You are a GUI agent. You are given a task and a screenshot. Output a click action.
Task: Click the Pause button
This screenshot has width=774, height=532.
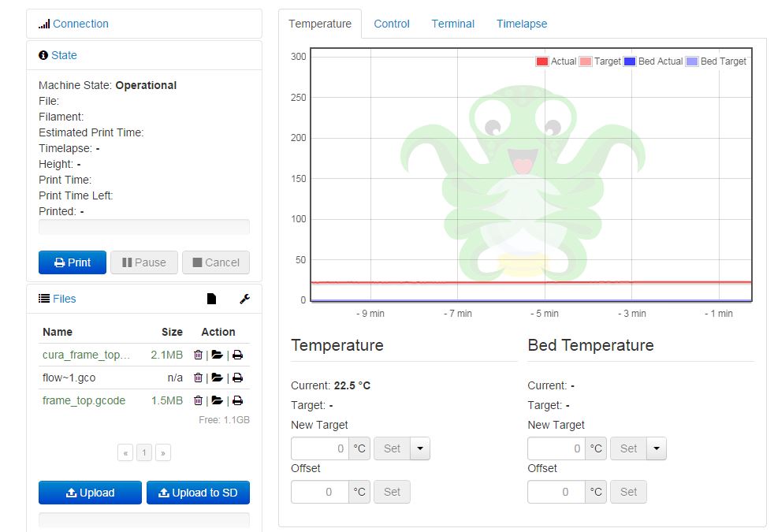pyautogui.click(x=143, y=262)
